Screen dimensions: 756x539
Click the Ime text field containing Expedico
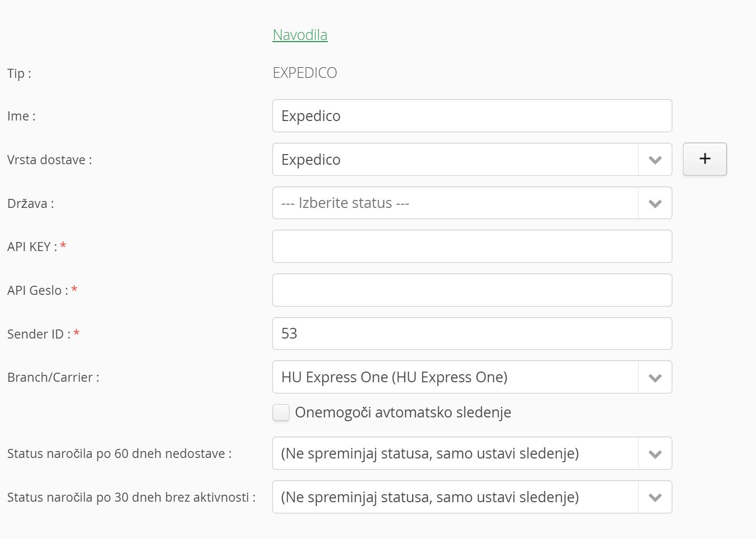(x=472, y=116)
